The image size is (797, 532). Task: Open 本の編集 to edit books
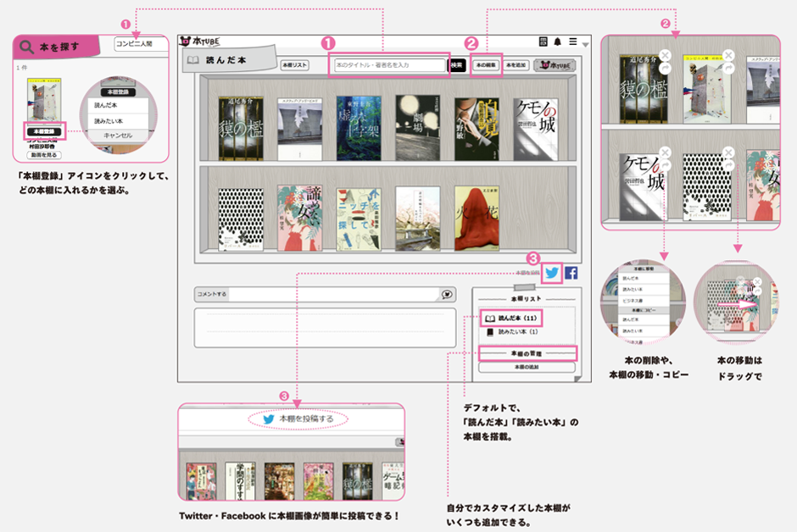coord(486,65)
